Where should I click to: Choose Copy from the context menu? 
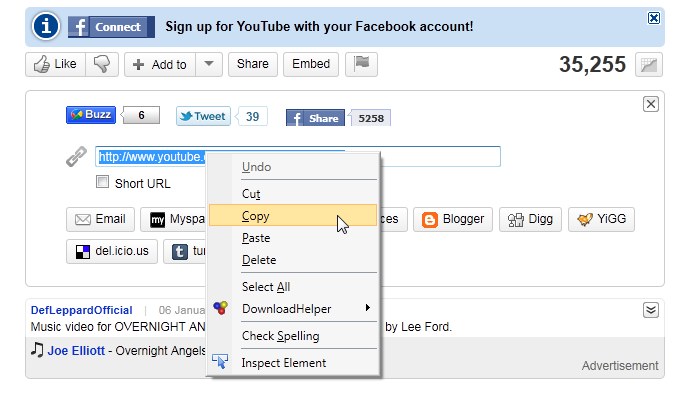pos(293,215)
